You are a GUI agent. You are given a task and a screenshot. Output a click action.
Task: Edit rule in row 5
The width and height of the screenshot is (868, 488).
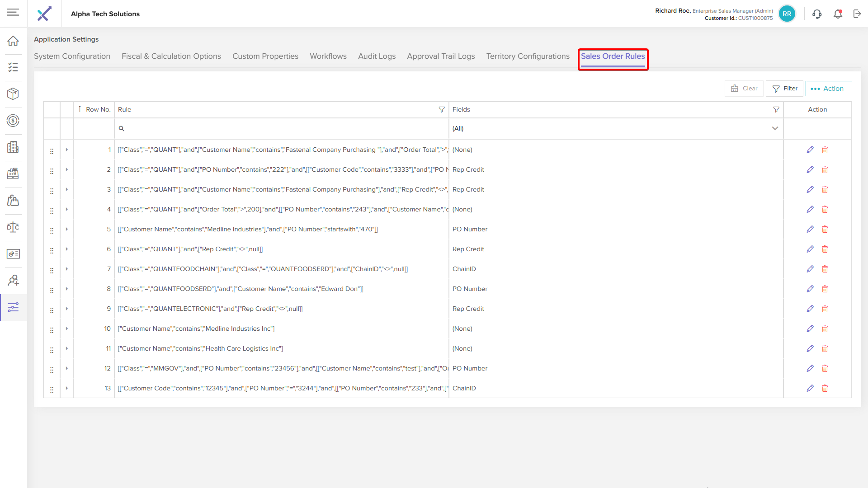tap(810, 229)
